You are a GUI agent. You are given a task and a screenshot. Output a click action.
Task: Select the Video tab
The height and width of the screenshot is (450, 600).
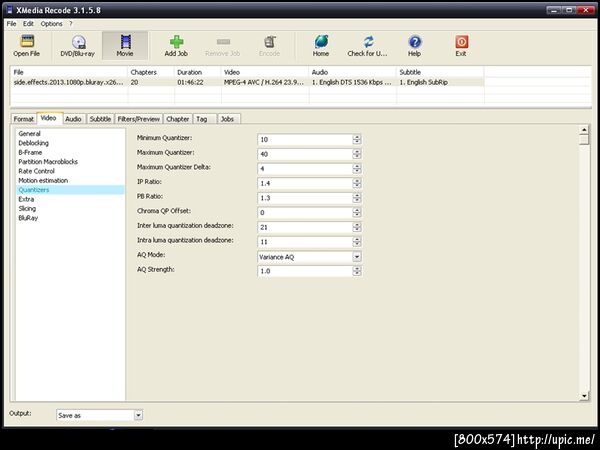point(49,118)
